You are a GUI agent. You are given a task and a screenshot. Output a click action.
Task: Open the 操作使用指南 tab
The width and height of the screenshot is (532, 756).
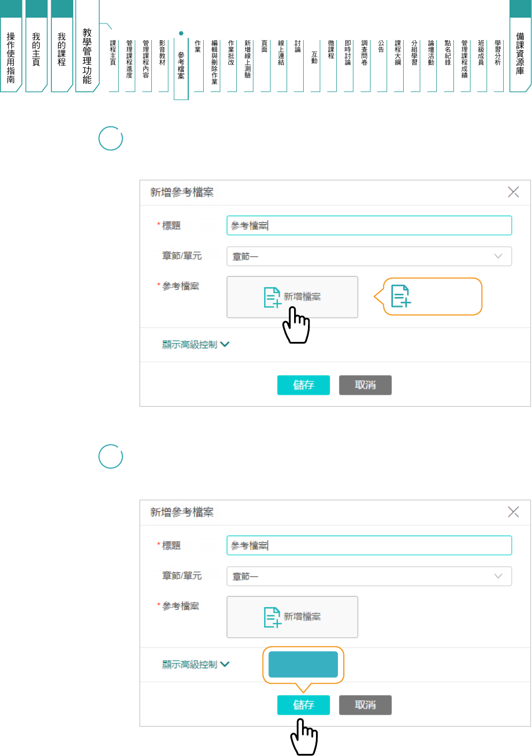(11, 56)
